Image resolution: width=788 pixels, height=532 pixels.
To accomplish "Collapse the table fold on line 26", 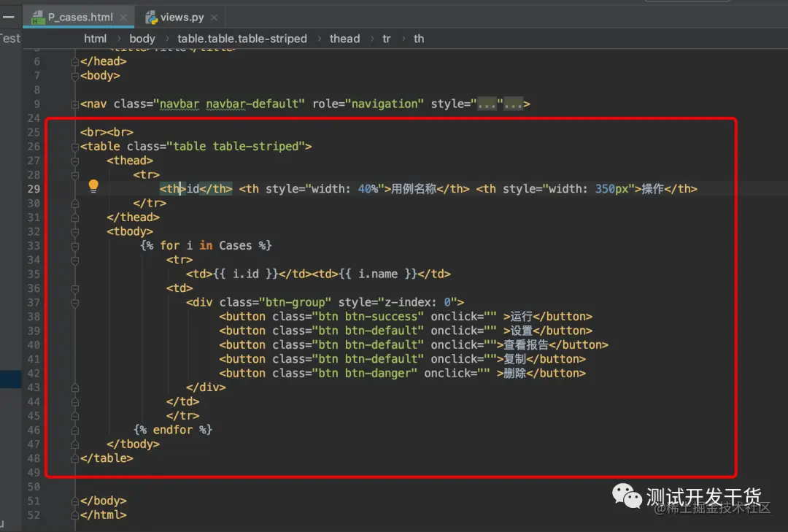I will coord(75,147).
